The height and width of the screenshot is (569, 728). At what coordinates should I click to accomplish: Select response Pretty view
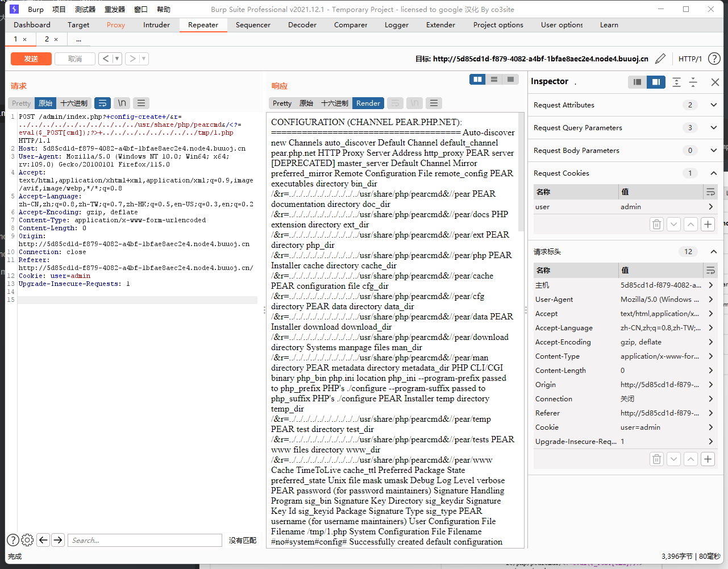point(282,103)
